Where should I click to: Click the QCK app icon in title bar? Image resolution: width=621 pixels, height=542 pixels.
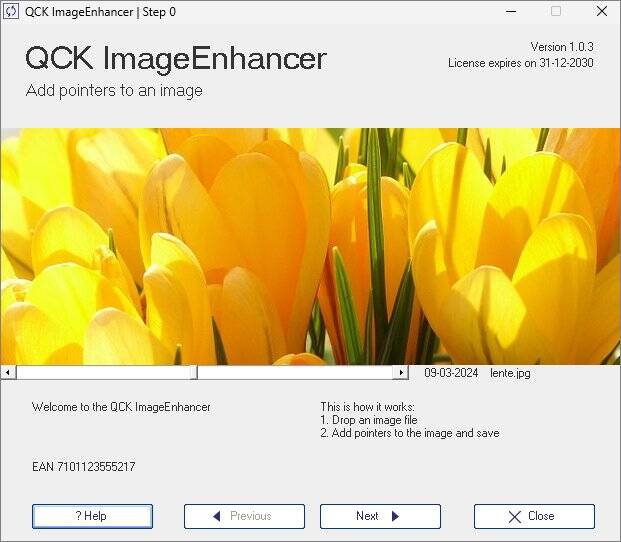[x=11, y=11]
